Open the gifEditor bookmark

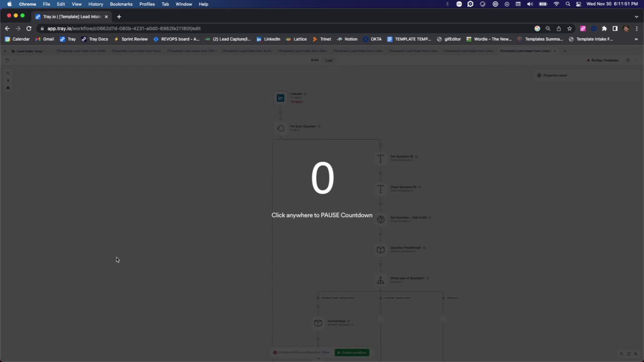(x=449, y=39)
